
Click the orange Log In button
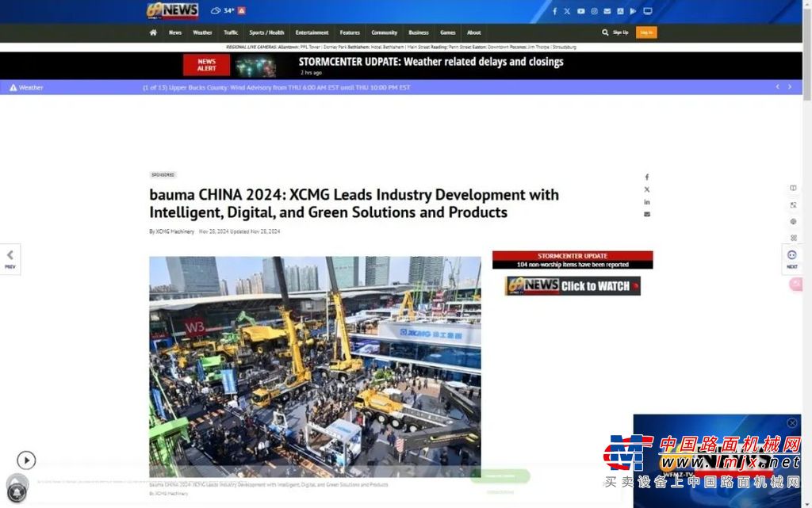(645, 32)
